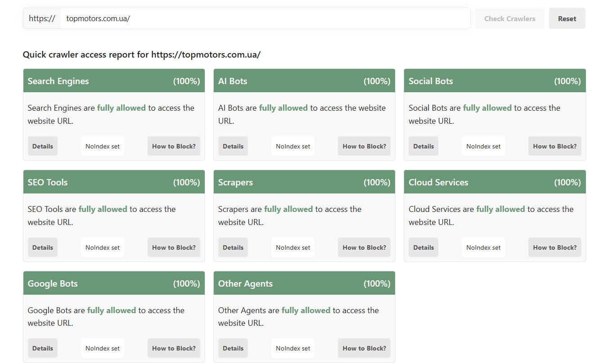Click the Reset button
607x364 pixels.
(x=567, y=18)
